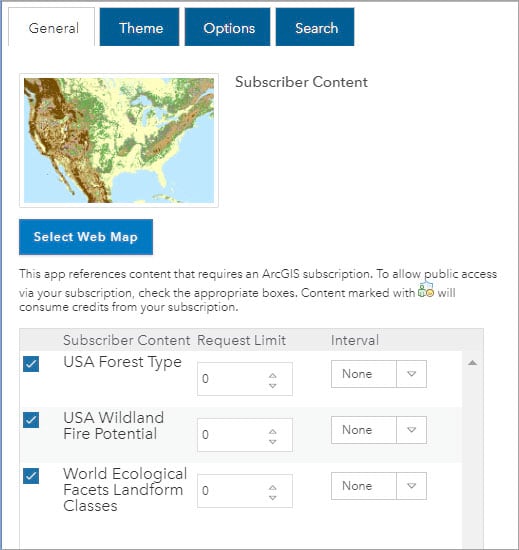Viewport: 519px width, 550px height.
Task: Click scroll up arrow of subscriber list
Action: coord(472,363)
